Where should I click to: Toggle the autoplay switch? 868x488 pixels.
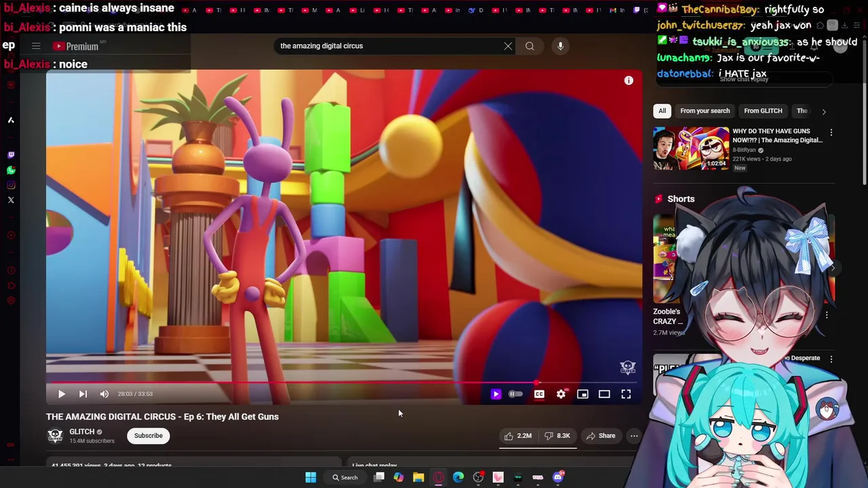516,394
